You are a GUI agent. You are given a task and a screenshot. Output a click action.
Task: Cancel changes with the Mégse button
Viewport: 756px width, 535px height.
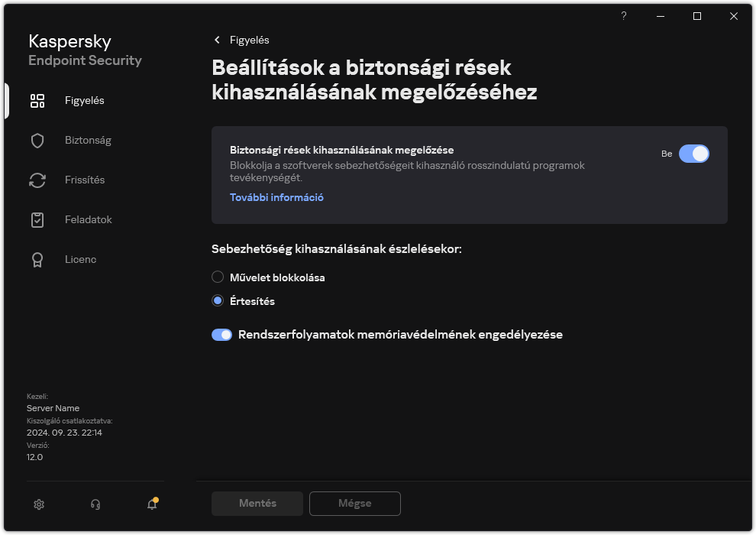[x=354, y=503]
